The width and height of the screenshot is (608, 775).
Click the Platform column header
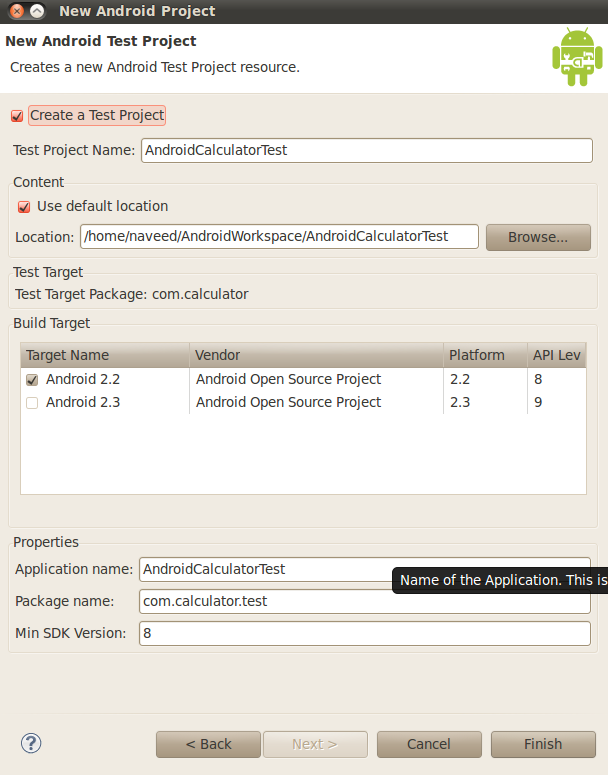(x=484, y=355)
